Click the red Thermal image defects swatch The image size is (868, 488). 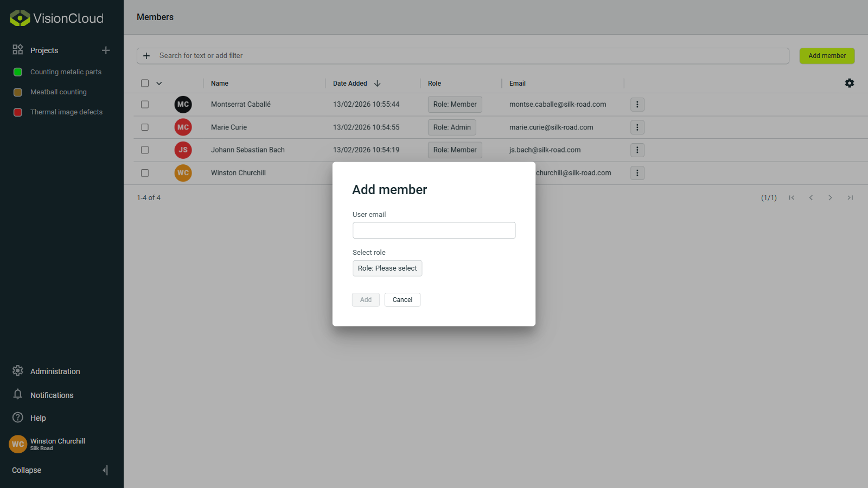tap(18, 112)
